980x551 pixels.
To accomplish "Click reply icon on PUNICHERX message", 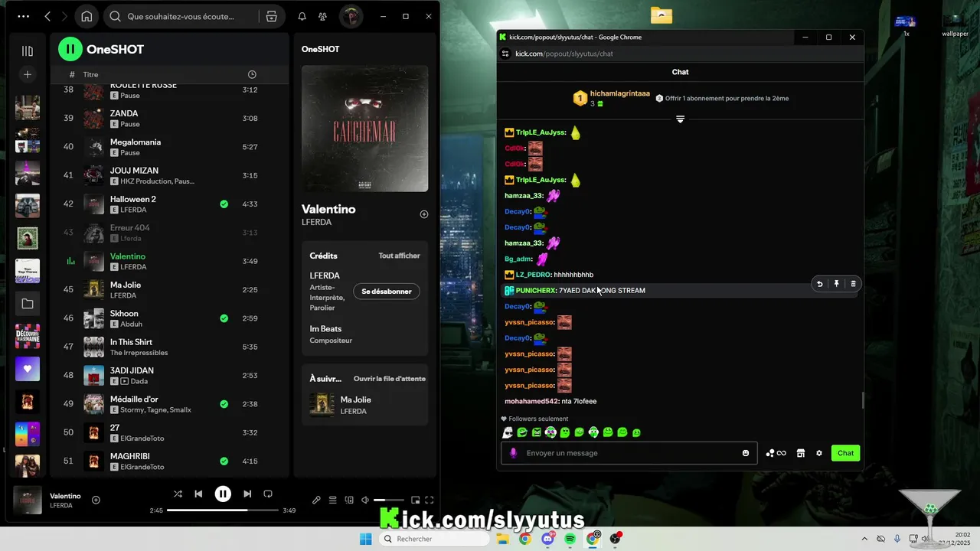I will coord(820,284).
